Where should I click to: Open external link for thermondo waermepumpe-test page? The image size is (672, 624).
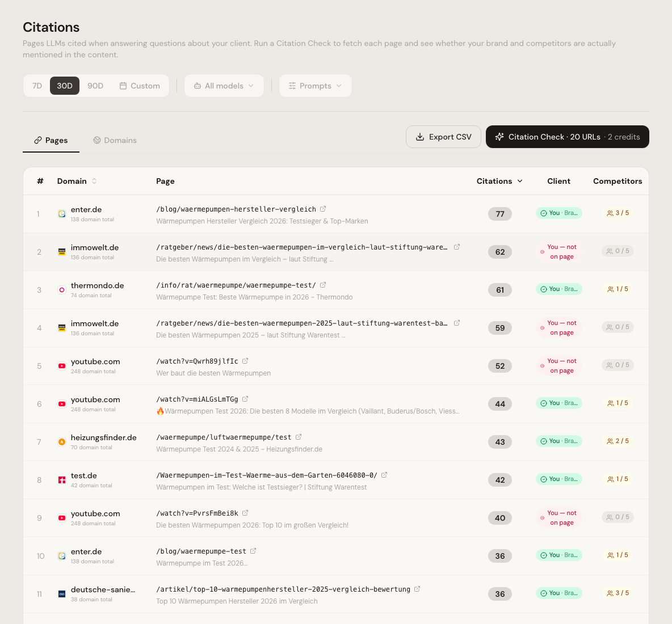pyautogui.click(x=323, y=285)
